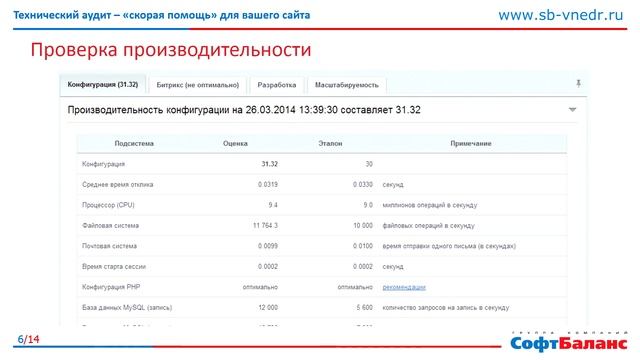Click время отправки одного письма note
The height and width of the screenshot is (360, 640).
[x=449, y=246]
